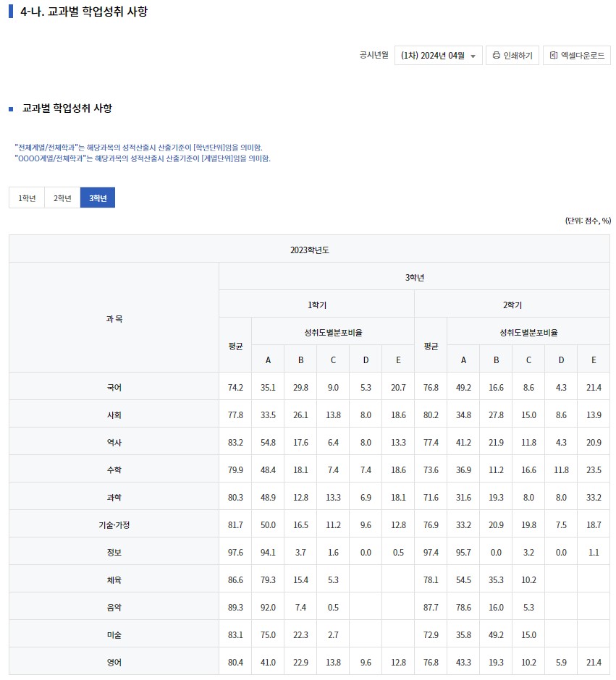
Task: Select the 영어 subject row
Action: coord(114,661)
